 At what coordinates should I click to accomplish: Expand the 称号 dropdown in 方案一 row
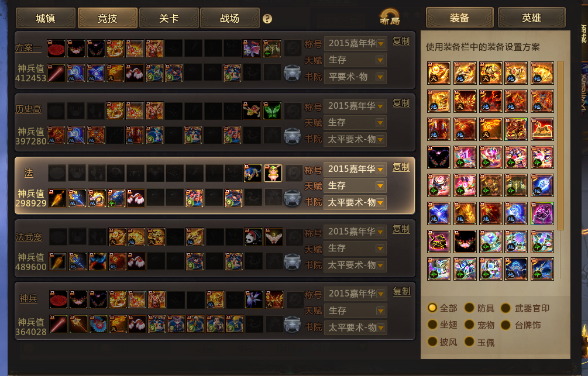tap(356, 43)
